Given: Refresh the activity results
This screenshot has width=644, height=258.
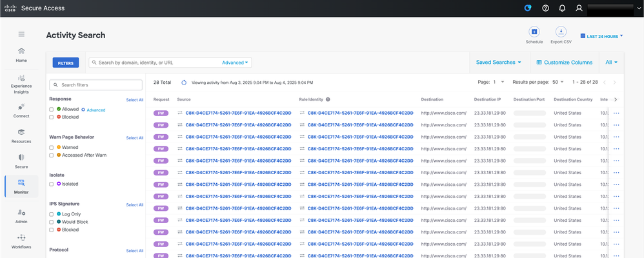Looking at the screenshot, I should pyautogui.click(x=185, y=82).
